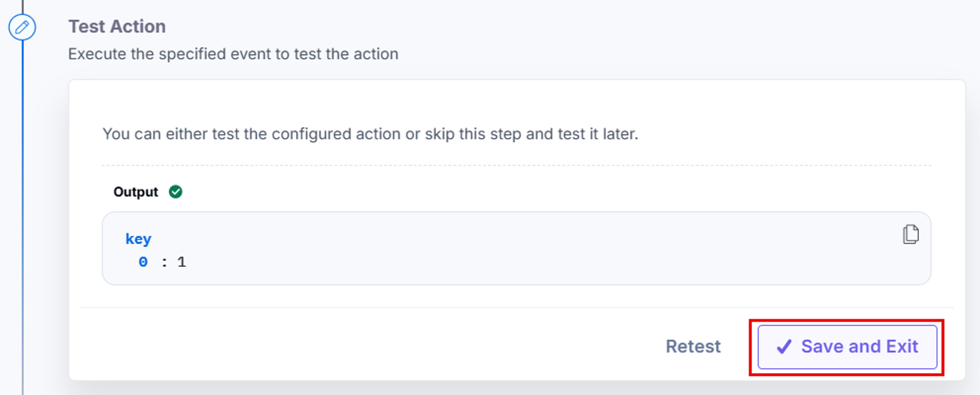Screen dimensions: 980x395
Task: Click the pencil edit step icon
Action: pyautogui.click(x=22, y=27)
